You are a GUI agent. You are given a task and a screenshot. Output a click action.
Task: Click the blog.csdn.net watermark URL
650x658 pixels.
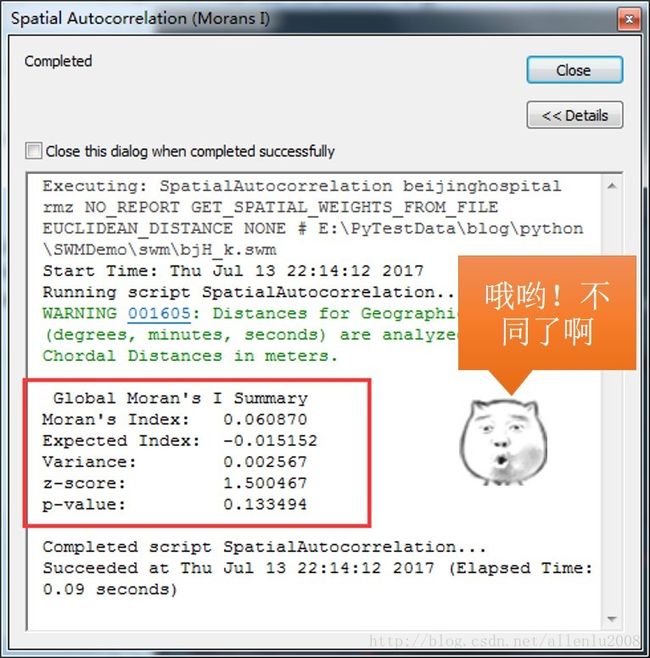pyautogui.click(x=504, y=640)
